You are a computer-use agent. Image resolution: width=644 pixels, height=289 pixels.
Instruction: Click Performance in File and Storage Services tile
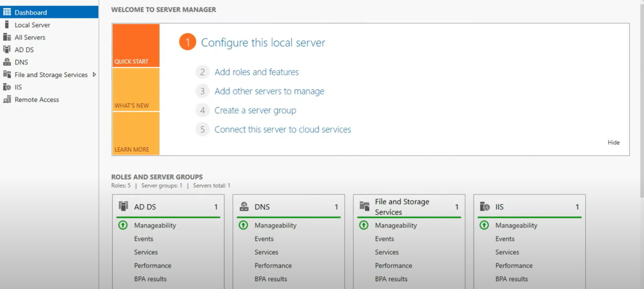click(x=393, y=265)
